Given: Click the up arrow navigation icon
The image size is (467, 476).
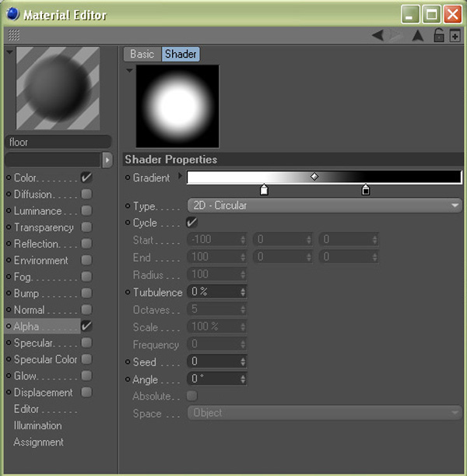Looking at the screenshot, I should 417,35.
